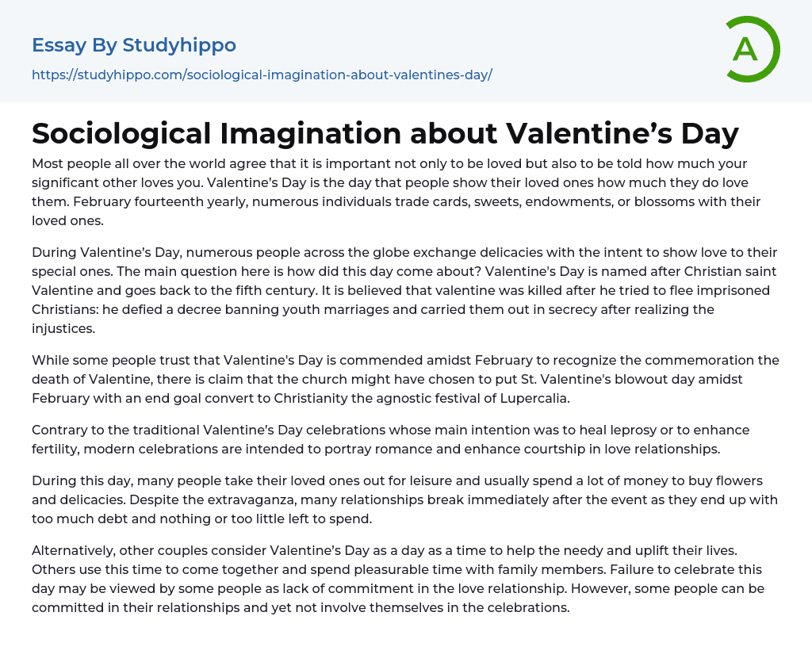Viewport: 812px width, 662px height.
Task: Click the 'Sociological Imagination about Valentine's Day' title
Action: coord(385,133)
